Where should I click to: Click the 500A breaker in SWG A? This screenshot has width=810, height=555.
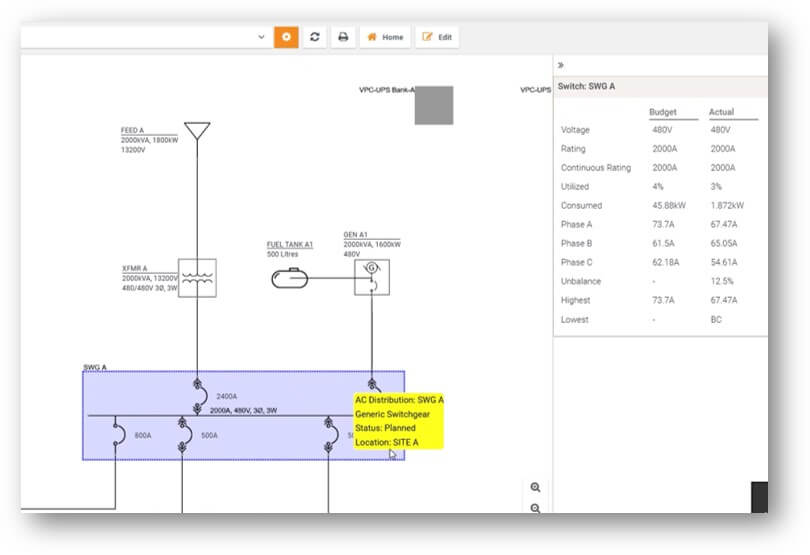pyautogui.click(x=182, y=435)
